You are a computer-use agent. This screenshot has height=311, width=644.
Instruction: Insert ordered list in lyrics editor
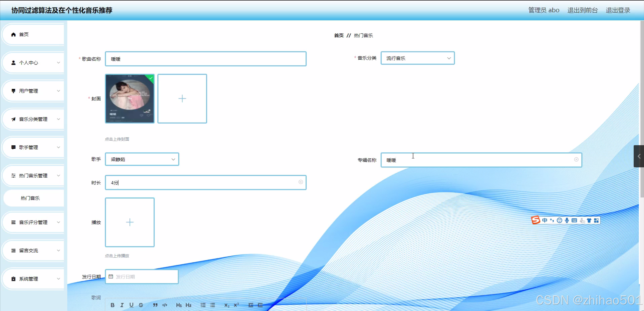(203, 305)
